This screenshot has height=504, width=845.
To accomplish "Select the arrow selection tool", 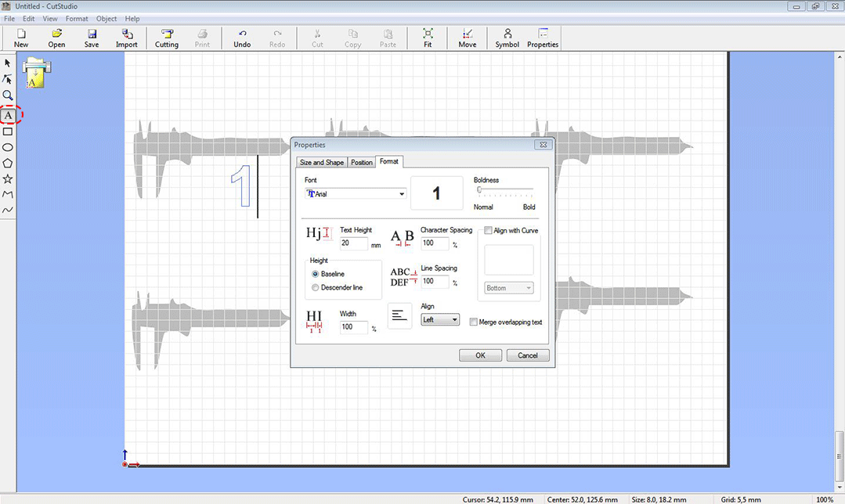I will tap(8, 63).
